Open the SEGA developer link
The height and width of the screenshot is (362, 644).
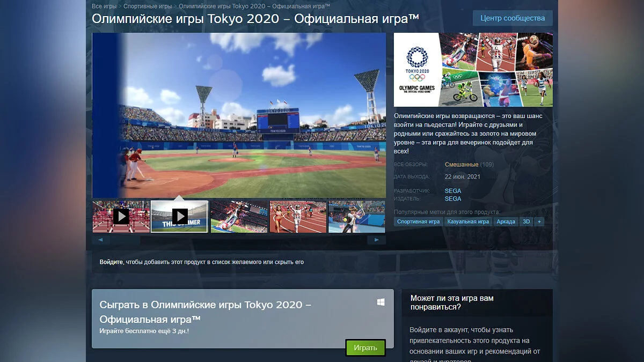pos(453,191)
